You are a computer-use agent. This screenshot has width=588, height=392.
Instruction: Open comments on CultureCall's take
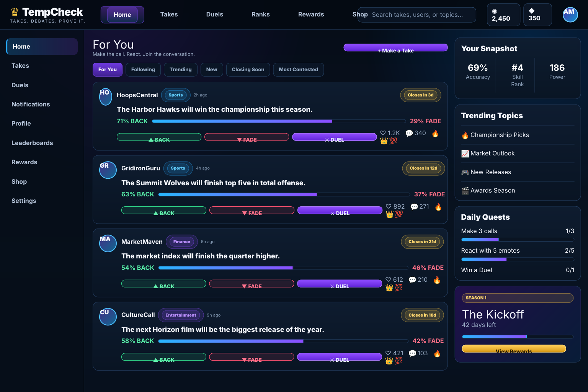point(418,353)
